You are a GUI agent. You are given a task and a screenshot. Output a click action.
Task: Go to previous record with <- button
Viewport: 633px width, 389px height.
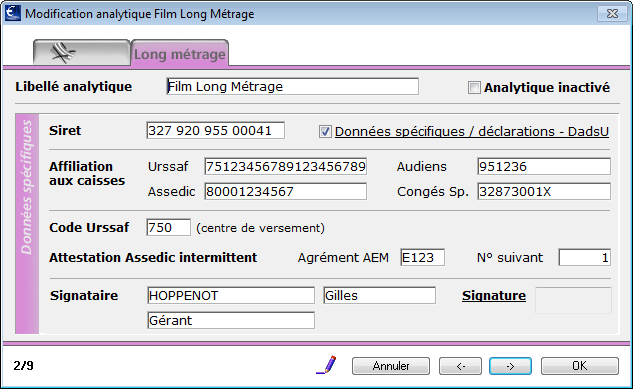pos(460,366)
